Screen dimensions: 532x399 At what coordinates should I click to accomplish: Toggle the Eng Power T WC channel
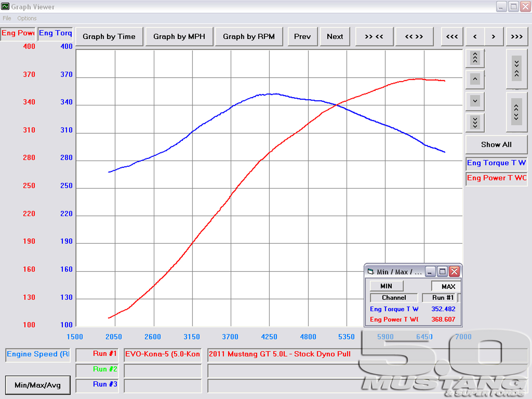click(496, 178)
